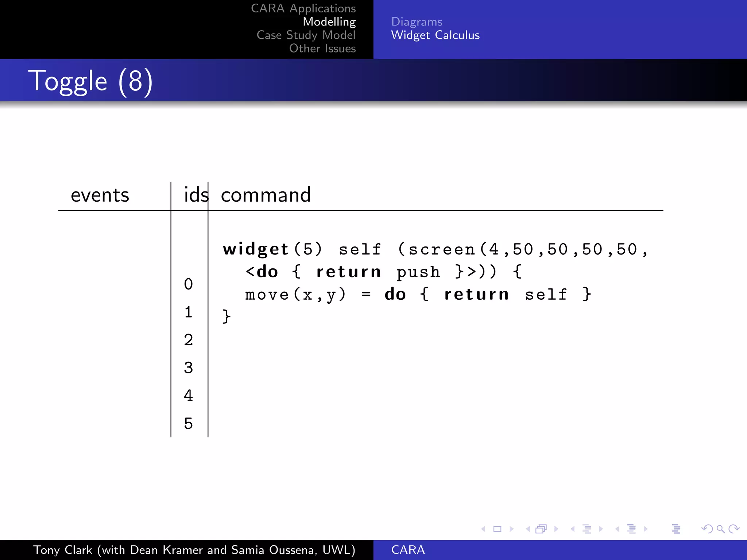Click id value 0

188,284
